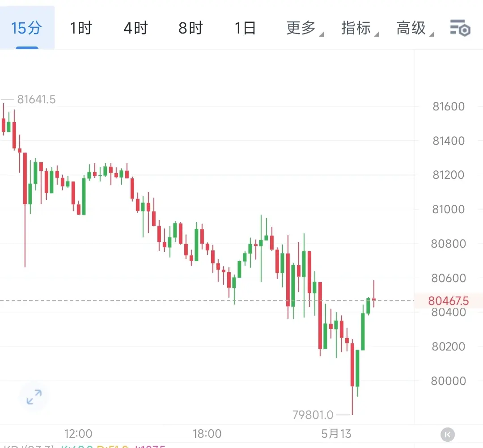This screenshot has width=483, height=448.
Task: Click the 5月13 date axis label
Action: [x=336, y=434]
